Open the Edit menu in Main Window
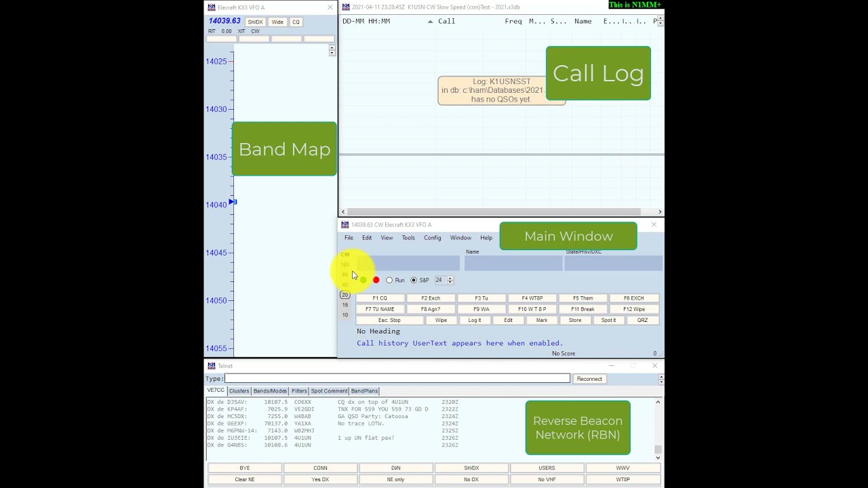The width and height of the screenshot is (868, 488). click(x=367, y=238)
